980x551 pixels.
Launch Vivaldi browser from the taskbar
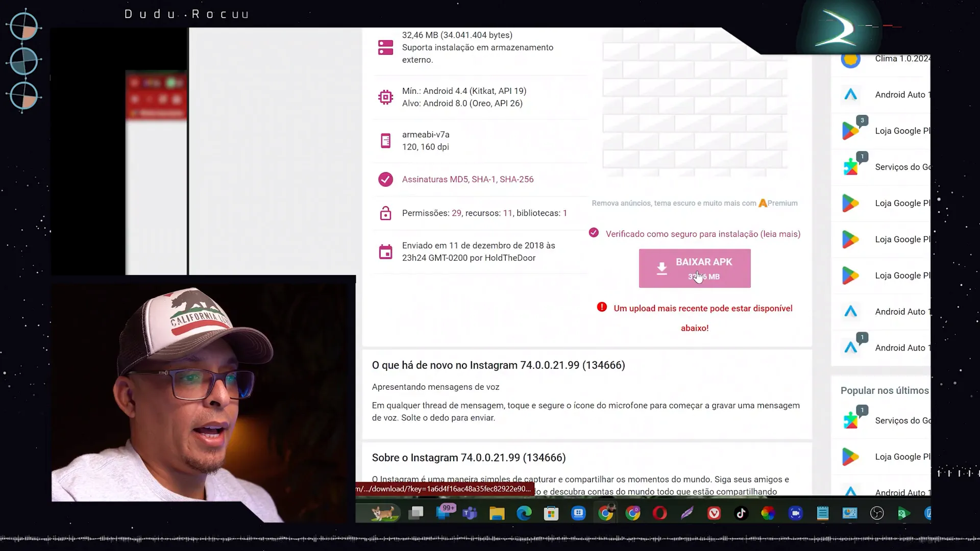click(714, 513)
